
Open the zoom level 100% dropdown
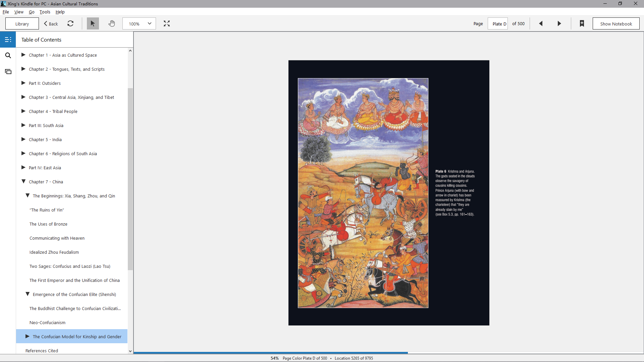click(139, 24)
